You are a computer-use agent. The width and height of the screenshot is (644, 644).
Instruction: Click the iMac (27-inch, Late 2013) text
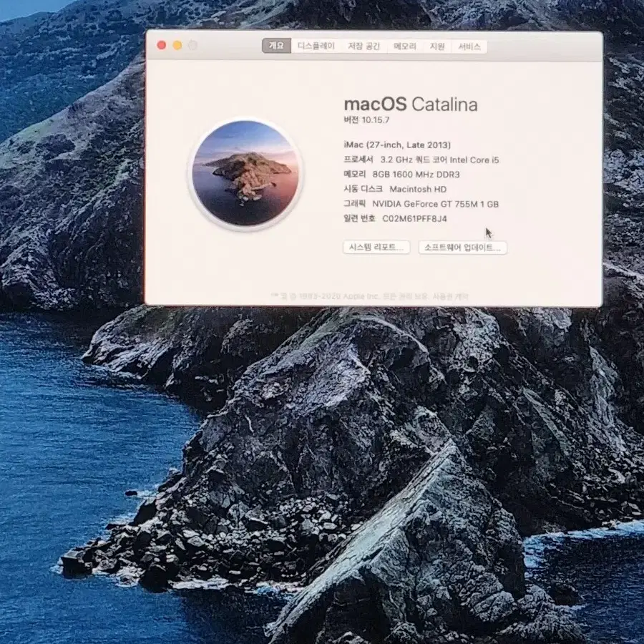tap(397, 145)
